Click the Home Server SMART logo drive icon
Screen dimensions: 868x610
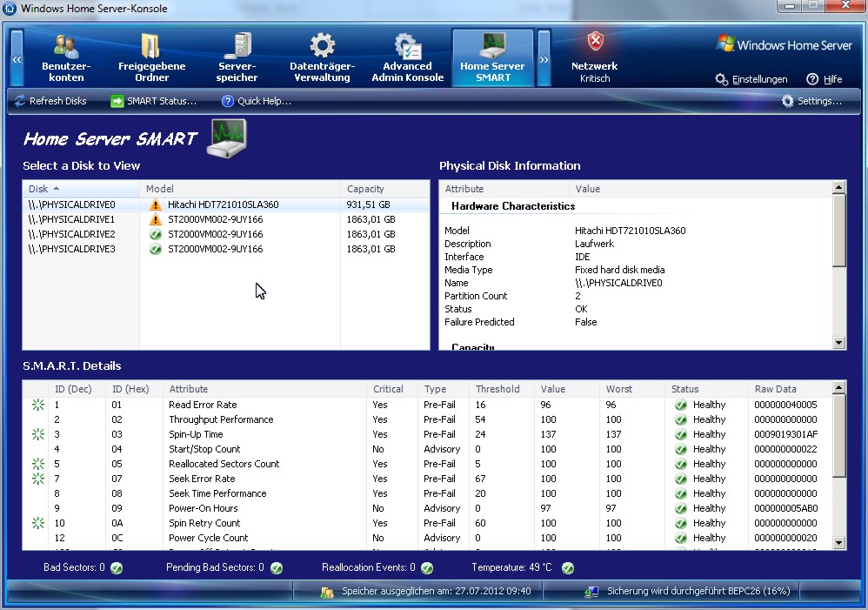pyautogui.click(x=227, y=138)
